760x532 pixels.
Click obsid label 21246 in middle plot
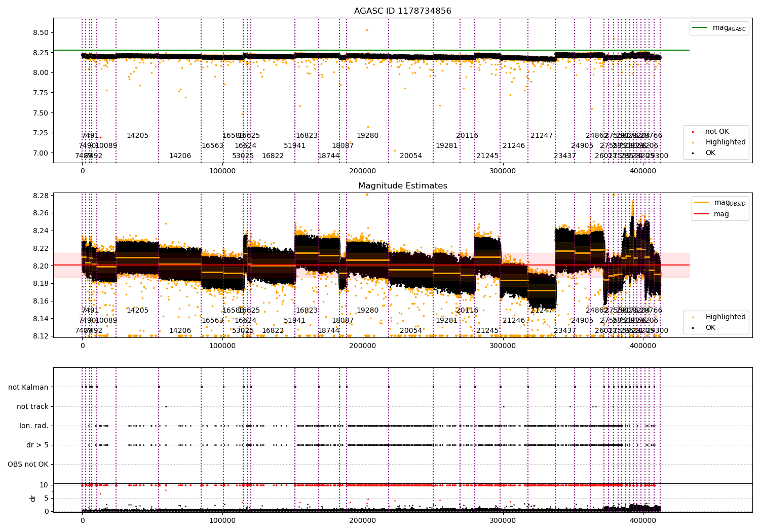pos(514,321)
